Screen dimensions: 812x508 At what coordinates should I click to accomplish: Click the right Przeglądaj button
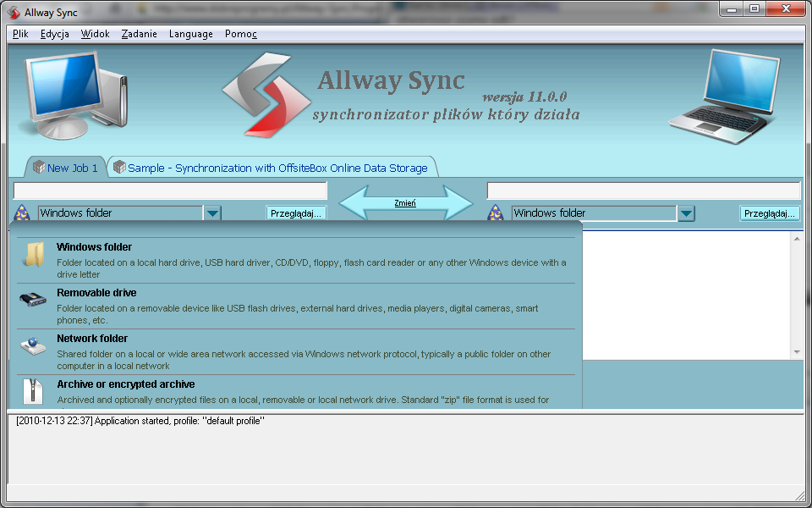[x=770, y=213]
